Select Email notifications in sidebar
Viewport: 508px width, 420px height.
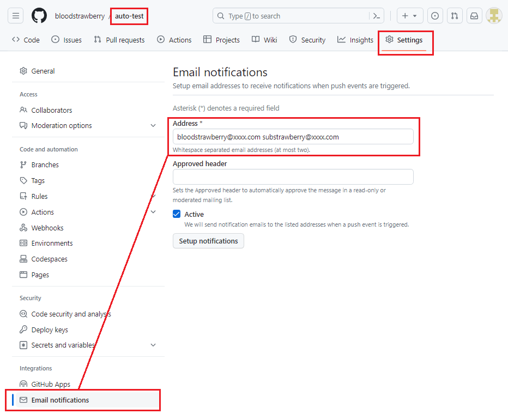pos(60,400)
